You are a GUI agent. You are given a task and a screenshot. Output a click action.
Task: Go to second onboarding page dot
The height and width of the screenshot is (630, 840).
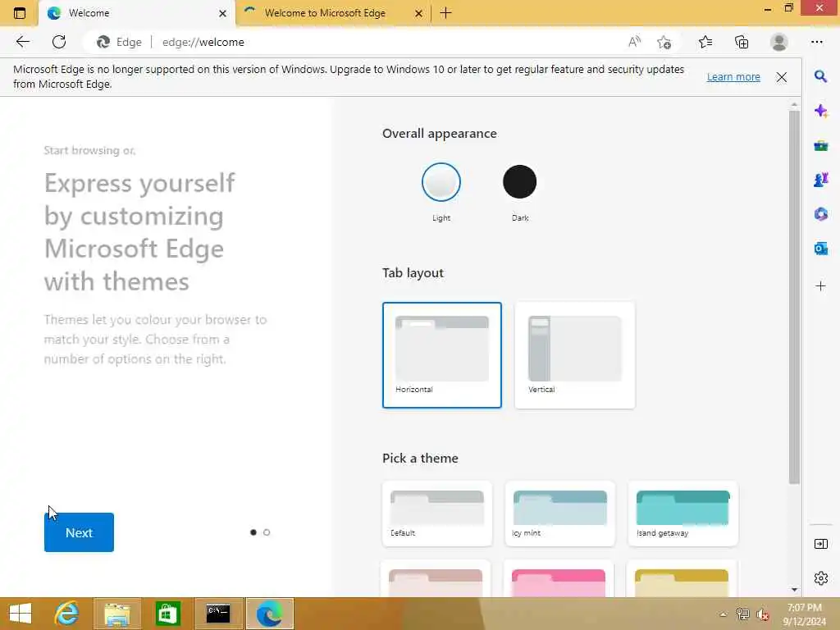267,532
